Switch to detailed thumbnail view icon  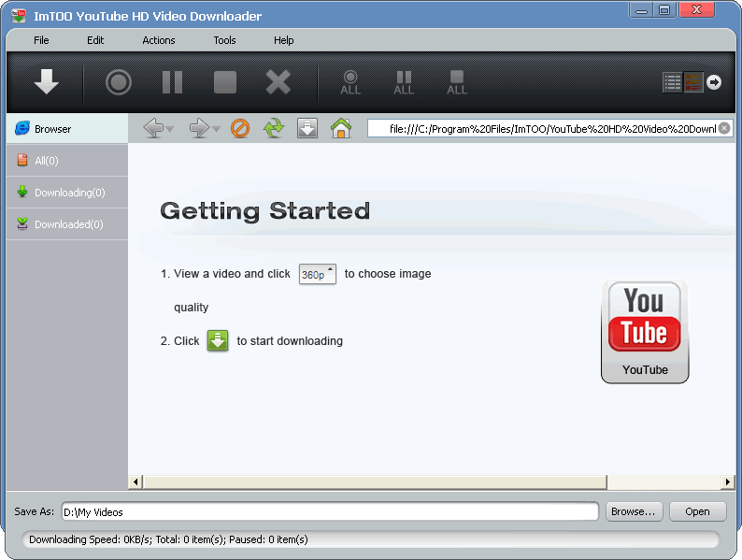[x=693, y=82]
